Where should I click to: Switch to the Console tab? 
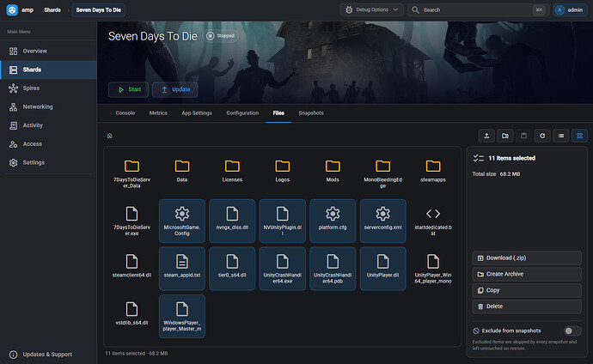pos(125,113)
